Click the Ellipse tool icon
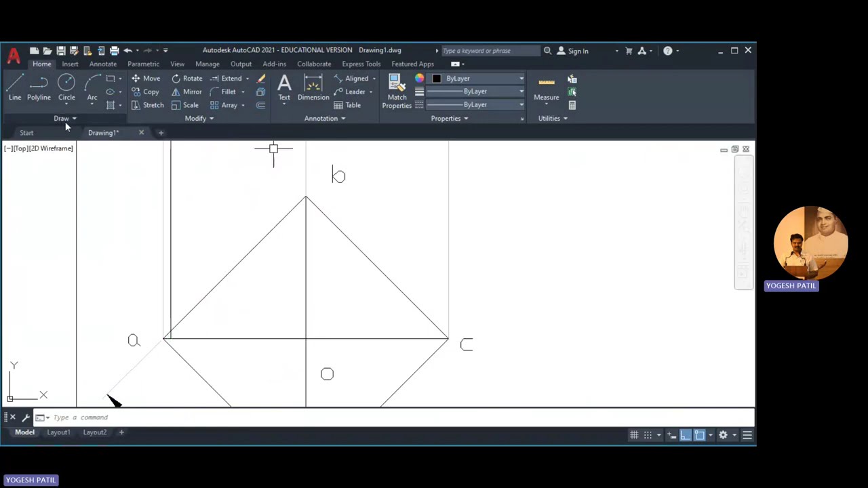The image size is (868, 488). pos(111,92)
